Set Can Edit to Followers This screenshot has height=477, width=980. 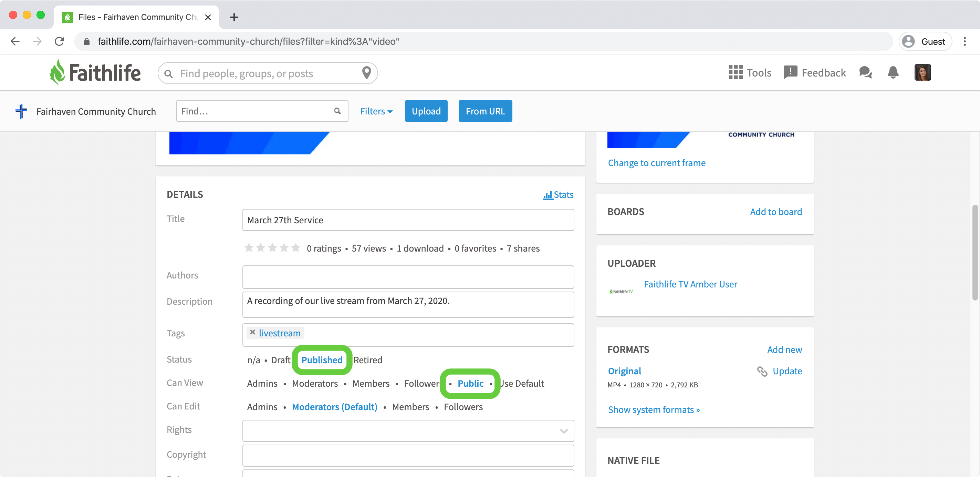click(x=463, y=407)
